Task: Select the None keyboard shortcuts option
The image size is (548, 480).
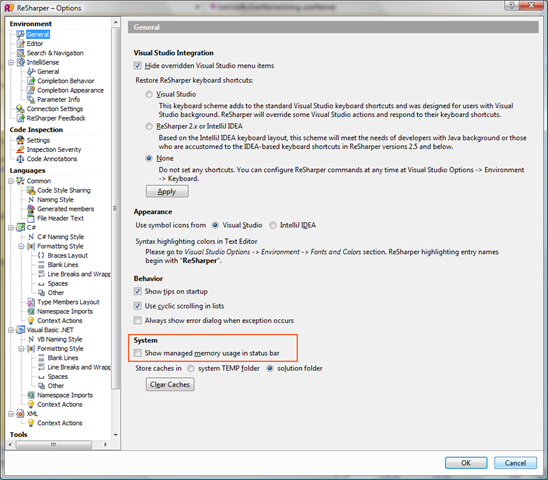Action: pos(149,158)
